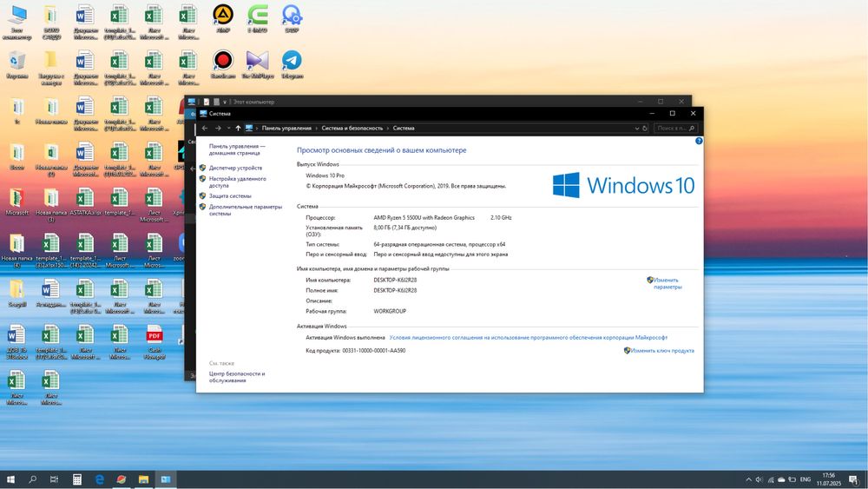Viewport: 868px width, 489px height.
Task: Open taskbar search
Action: [32, 479]
